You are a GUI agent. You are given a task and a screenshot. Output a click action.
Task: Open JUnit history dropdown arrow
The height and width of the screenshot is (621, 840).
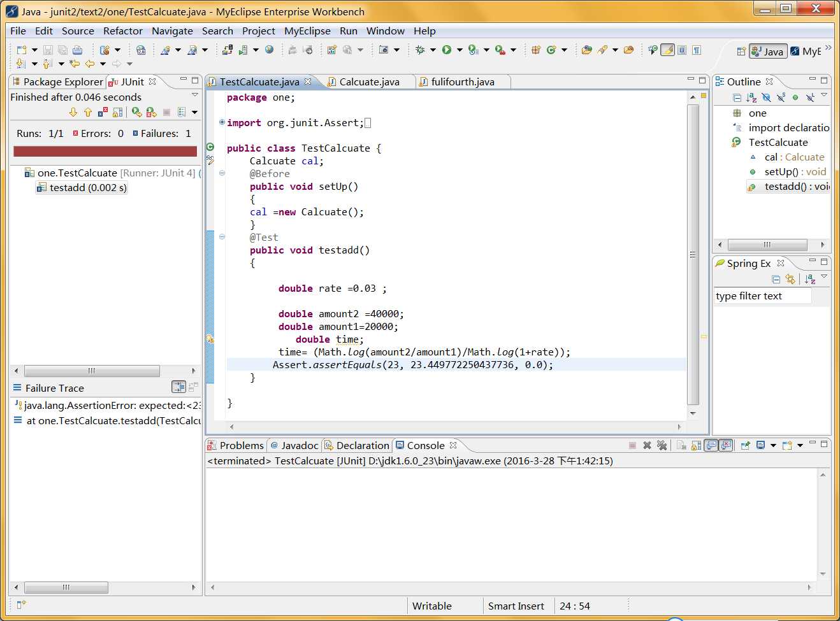(x=194, y=112)
